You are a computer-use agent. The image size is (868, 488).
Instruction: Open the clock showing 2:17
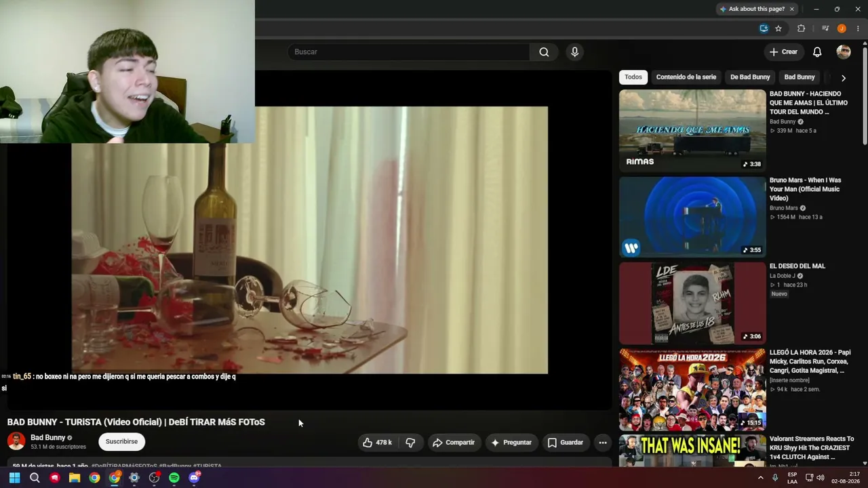[x=845, y=478]
